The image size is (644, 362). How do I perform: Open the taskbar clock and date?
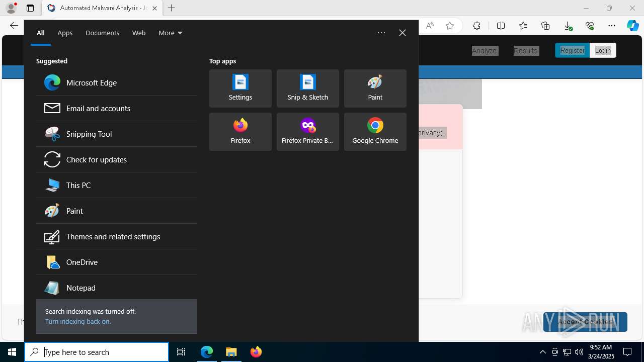click(x=601, y=352)
